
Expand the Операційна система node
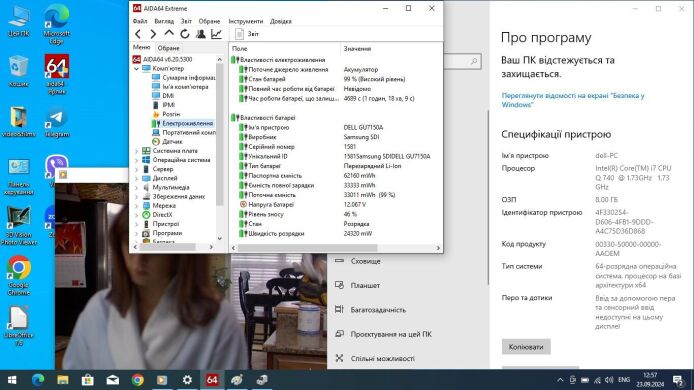click(x=136, y=160)
